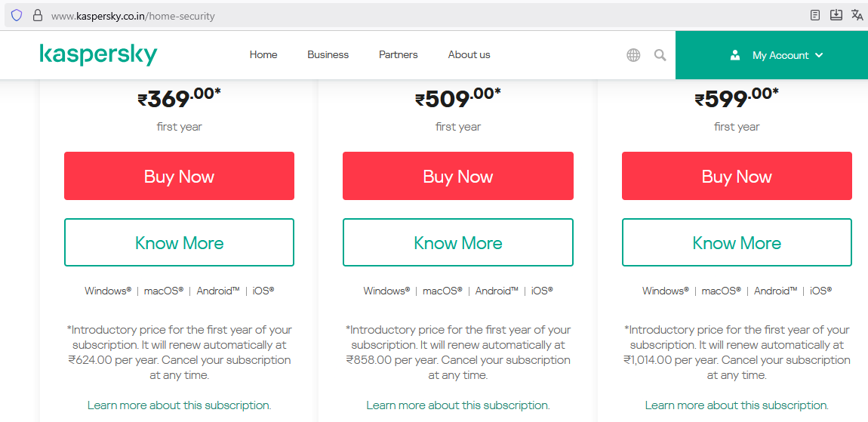Click the browser tracking protection shield icon
This screenshot has width=868, height=422.
(17, 15)
